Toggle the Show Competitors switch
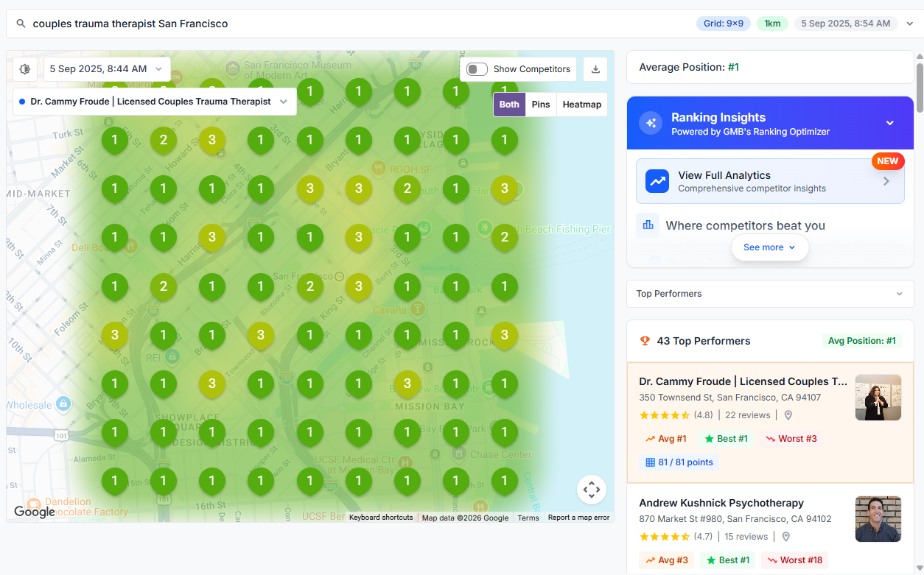Viewport: 924px width, 575px height. click(x=477, y=69)
